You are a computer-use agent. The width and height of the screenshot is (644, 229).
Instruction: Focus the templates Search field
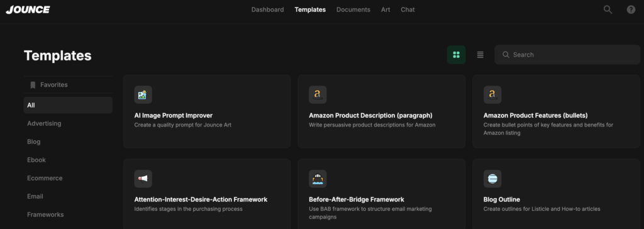(567, 55)
